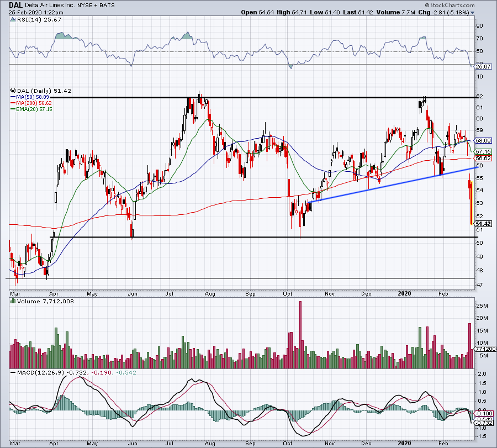Click the 'Open 54.54' header value
Screen dimensions: 497x448
click(x=257, y=12)
